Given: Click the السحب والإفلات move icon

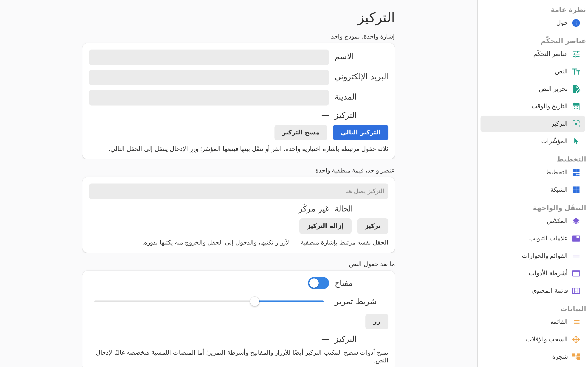Looking at the screenshot, I should [576, 339].
